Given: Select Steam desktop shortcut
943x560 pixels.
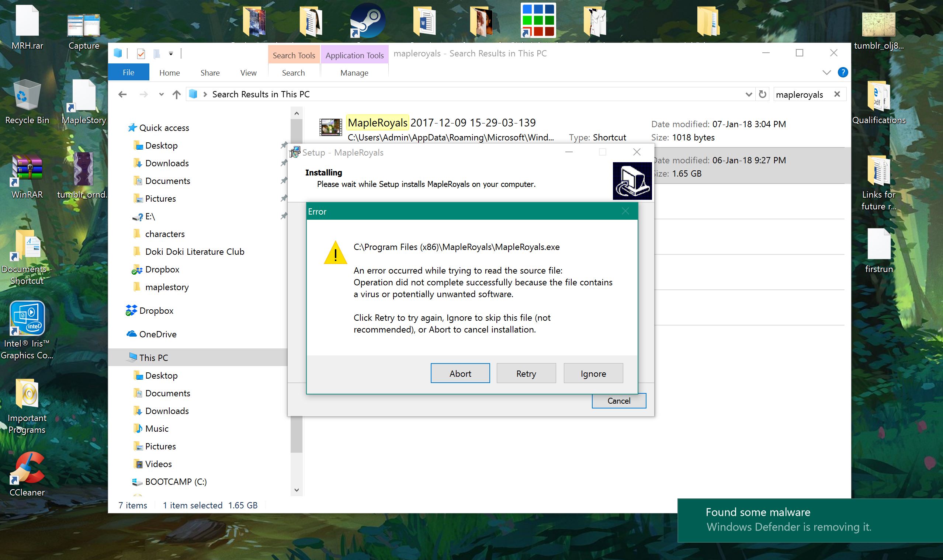Looking at the screenshot, I should (367, 21).
